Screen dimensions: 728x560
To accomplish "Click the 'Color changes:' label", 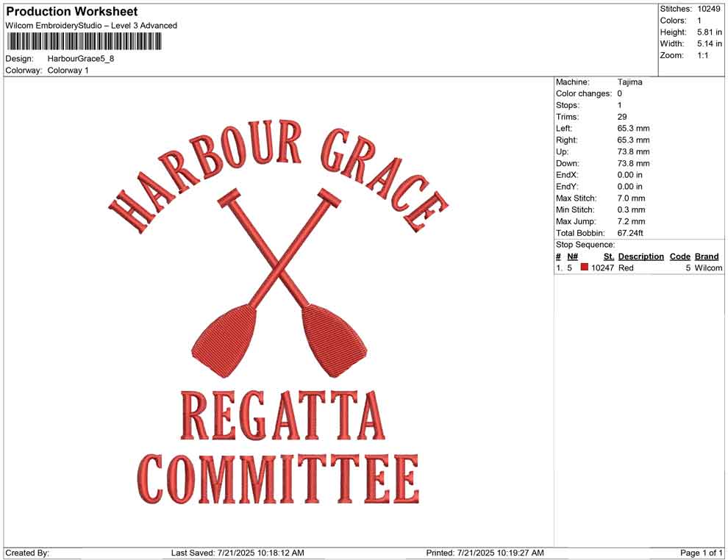I will [x=584, y=93].
